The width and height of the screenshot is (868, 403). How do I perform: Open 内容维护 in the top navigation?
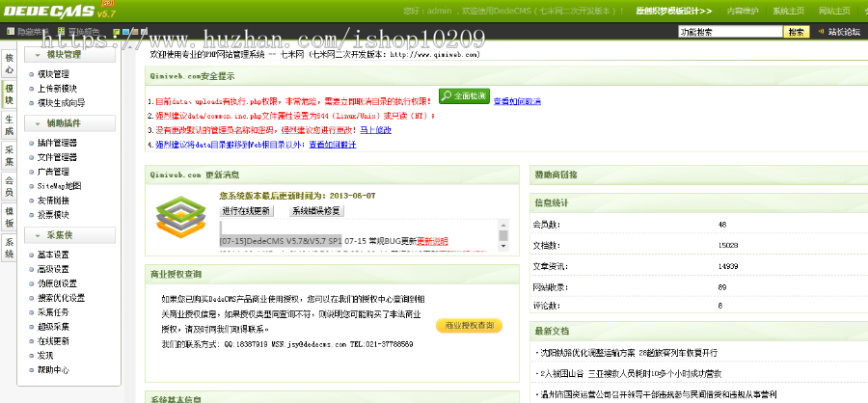741,11
